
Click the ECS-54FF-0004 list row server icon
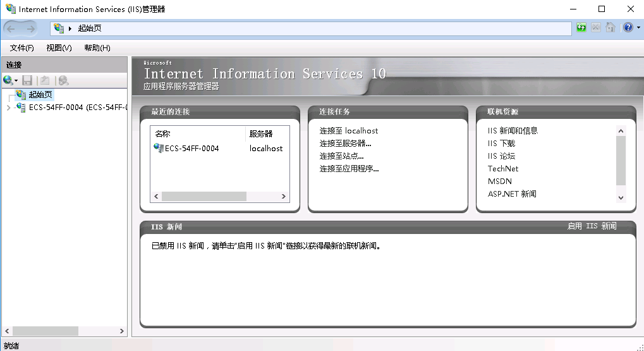pos(159,148)
